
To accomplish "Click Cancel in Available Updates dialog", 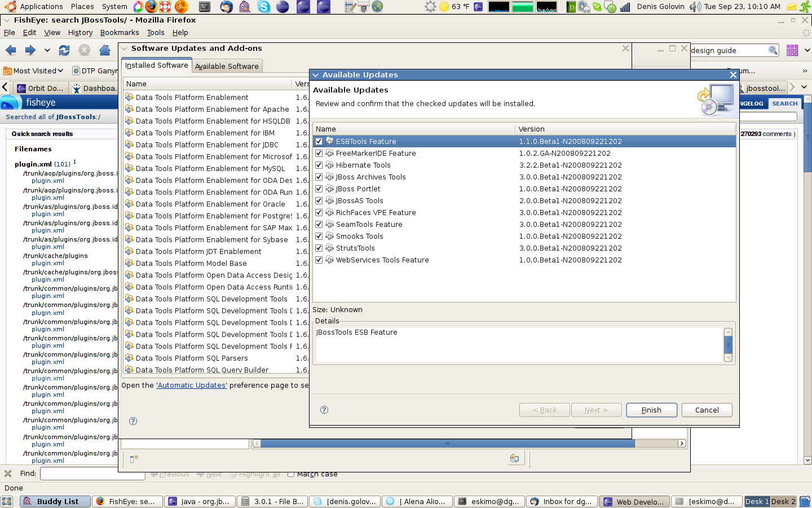I will coord(707,410).
